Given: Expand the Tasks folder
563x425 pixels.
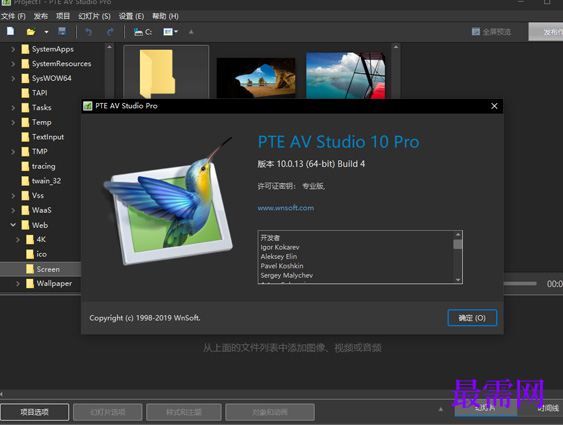Looking at the screenshot, I should [x=13, y=108].
